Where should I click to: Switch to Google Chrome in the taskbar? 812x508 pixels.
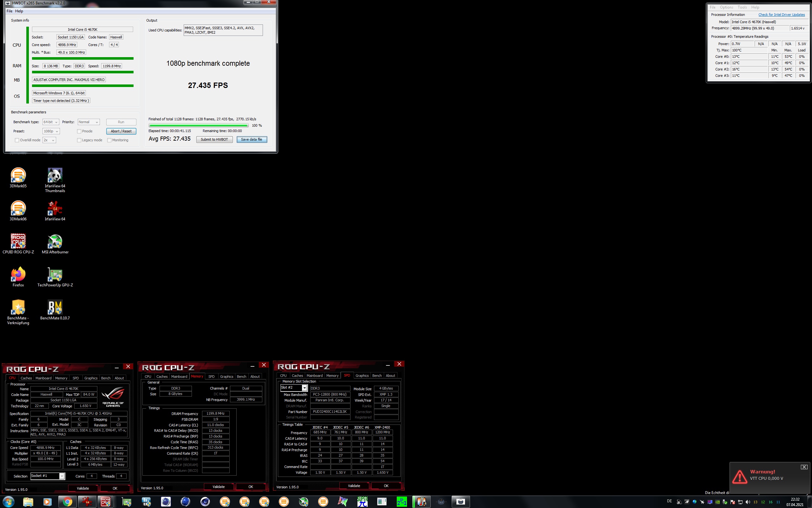67,502
